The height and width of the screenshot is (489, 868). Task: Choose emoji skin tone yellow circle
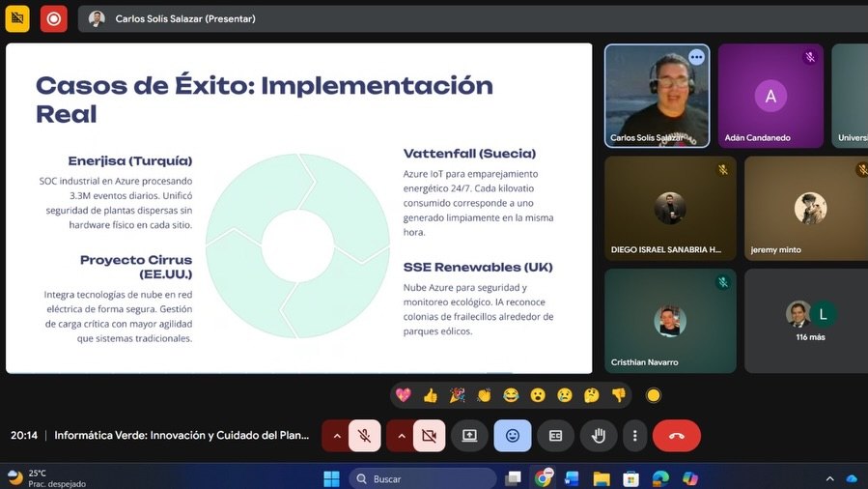(654, 395)
